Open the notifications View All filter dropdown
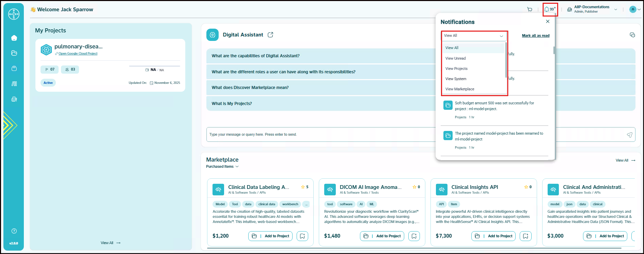Screen dimensions: 644x254 point(473,36)
